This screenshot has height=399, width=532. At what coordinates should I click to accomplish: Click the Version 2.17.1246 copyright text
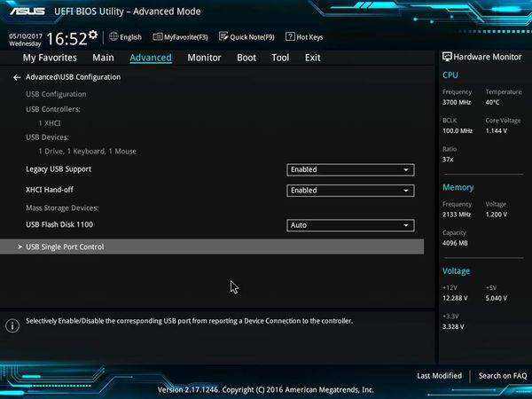[266, 389]
